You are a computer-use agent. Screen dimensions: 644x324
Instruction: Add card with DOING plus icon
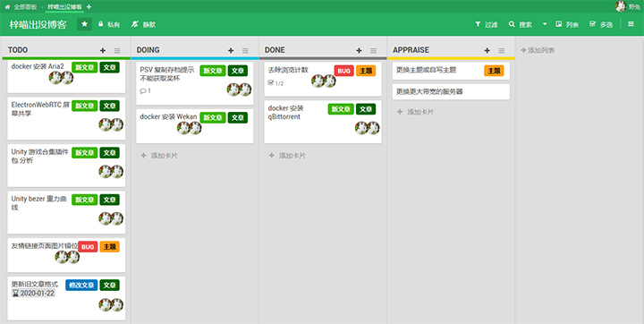[231, 51]
